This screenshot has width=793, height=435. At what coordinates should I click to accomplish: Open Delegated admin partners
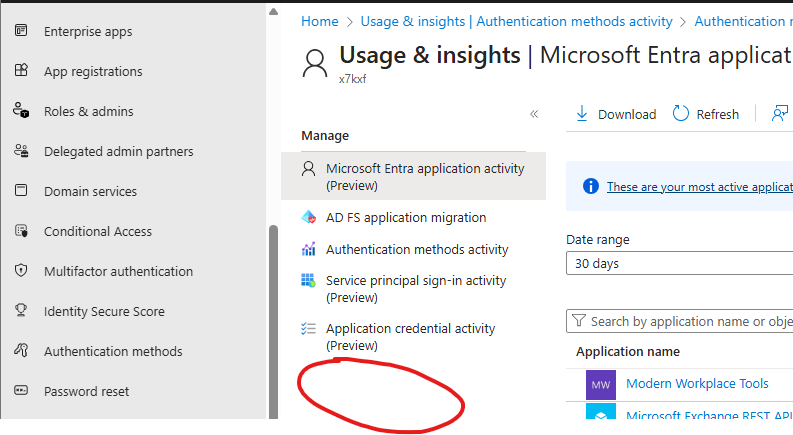coord(118,151)
